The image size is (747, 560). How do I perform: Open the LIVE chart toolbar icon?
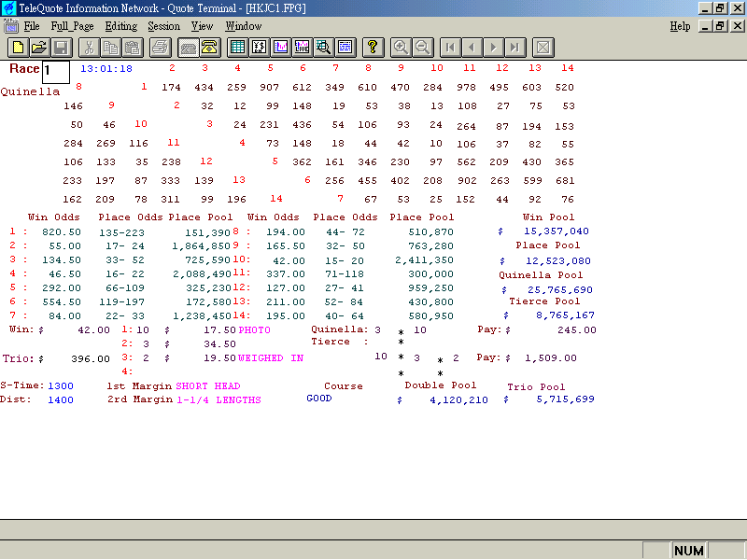[x=303, y=48]
